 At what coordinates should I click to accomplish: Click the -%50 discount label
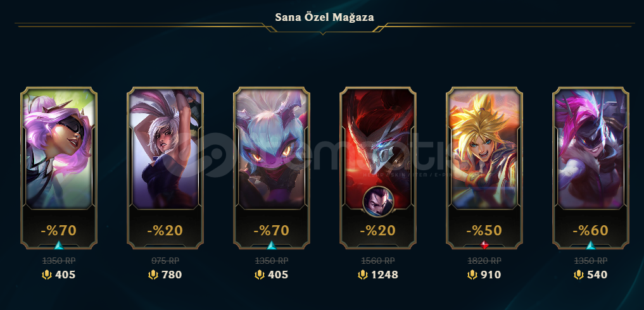[484, 230]
